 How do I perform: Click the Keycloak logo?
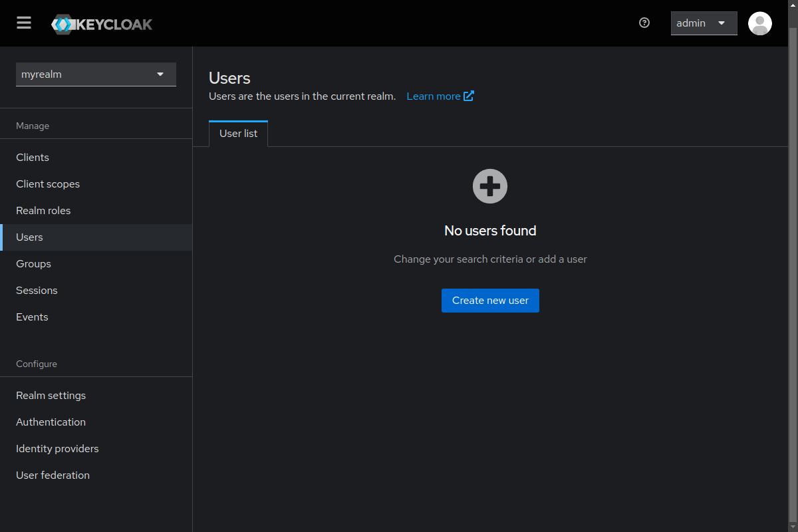(x=102, y=25)
